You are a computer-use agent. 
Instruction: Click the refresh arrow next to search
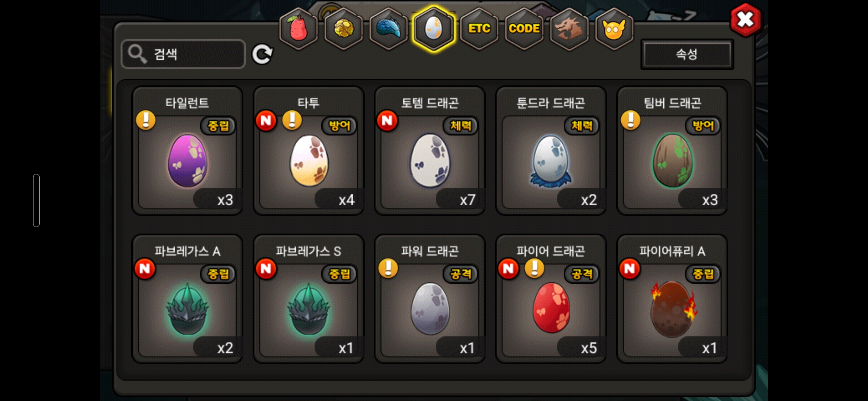coord(262,55)
